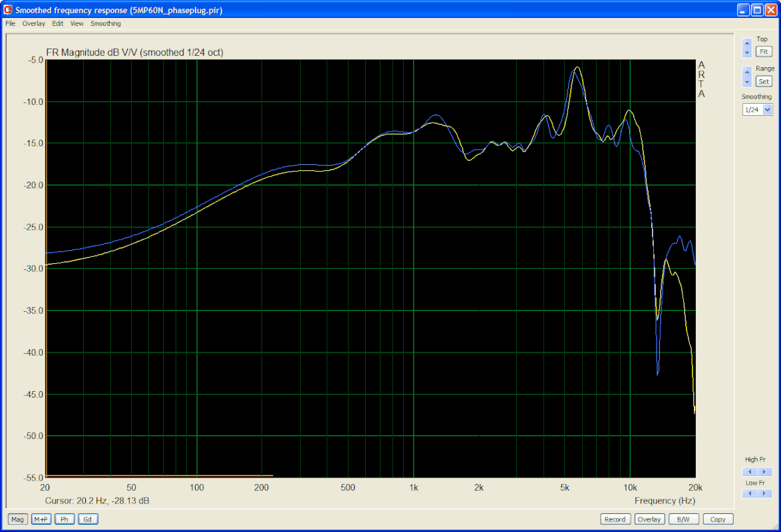This screenshot has width=781, height=532.
Task: Toggle the B/W color mode button
Action: tap(683, 519)
